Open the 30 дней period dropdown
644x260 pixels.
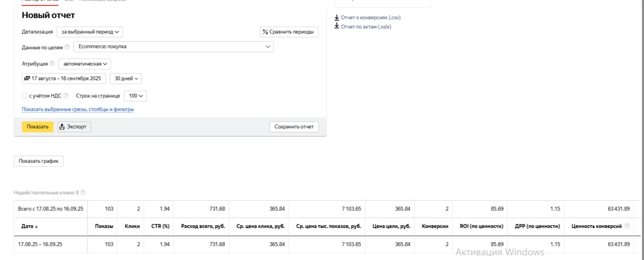coord(126,79)
